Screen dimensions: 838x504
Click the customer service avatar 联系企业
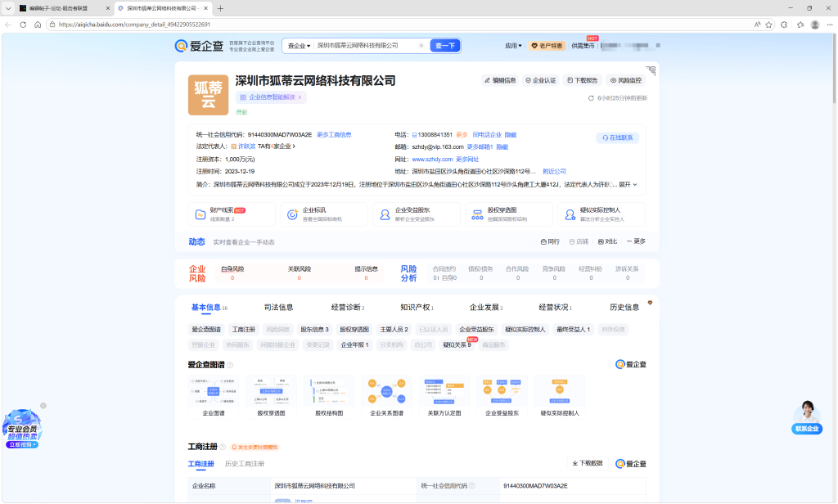(807, 417)
